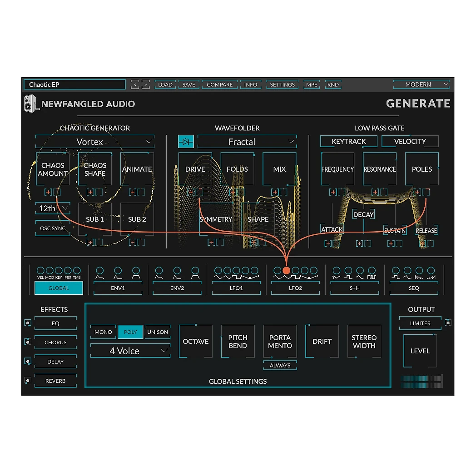Viewport: 476px width, 476px height.
Task: Open the 12th interval dropdown
Action: point(53,208)
